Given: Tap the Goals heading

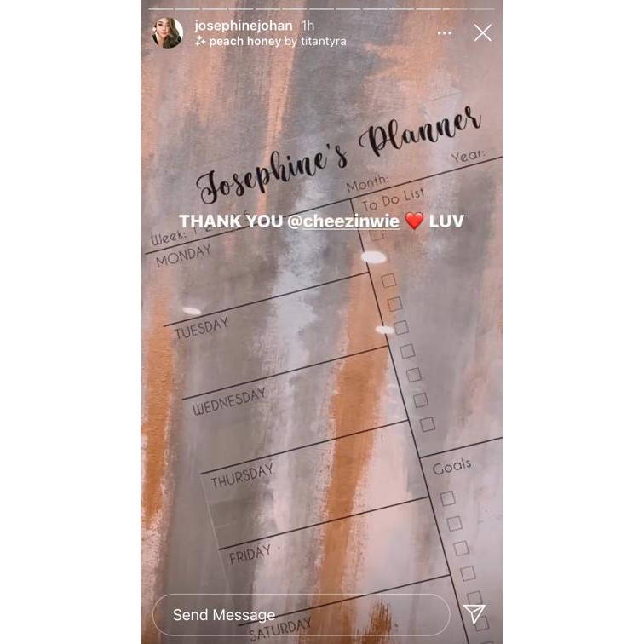Looking at the screenshot, I should point(451,466).
